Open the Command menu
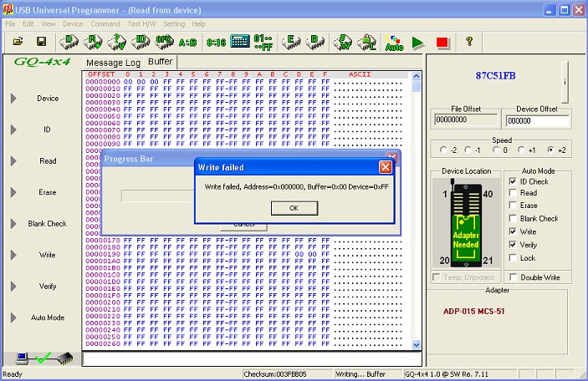Screen dimensions: 588x381 105,24
